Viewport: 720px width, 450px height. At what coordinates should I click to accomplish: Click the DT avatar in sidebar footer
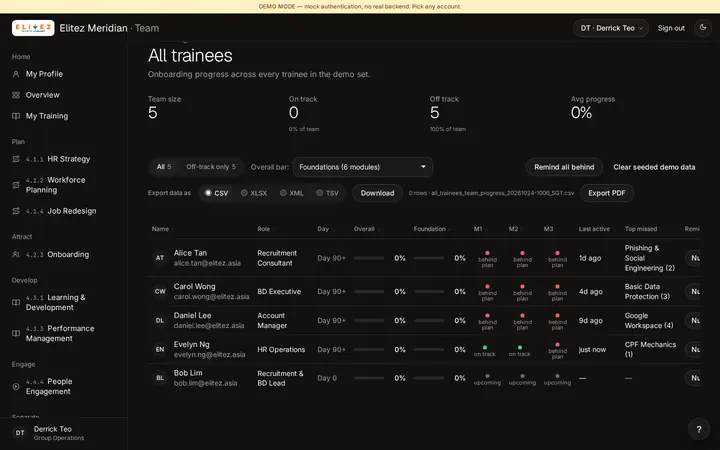click(20, 433)
